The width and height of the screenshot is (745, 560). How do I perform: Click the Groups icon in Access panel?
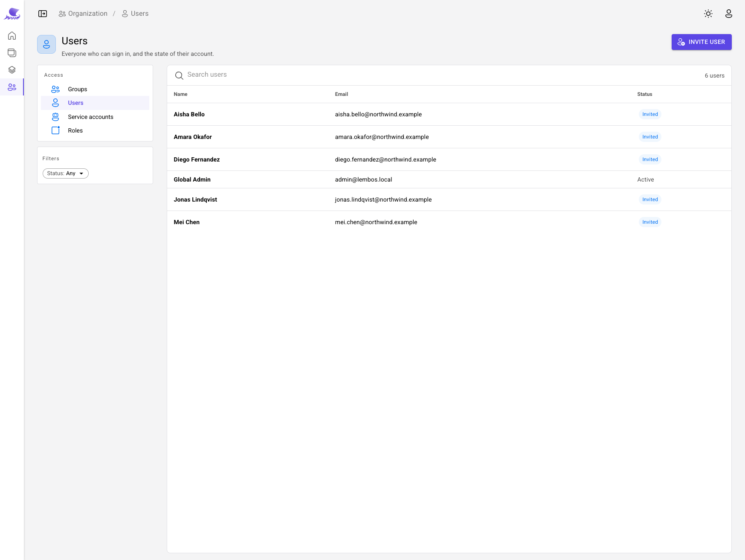click(x=55, y=89)
